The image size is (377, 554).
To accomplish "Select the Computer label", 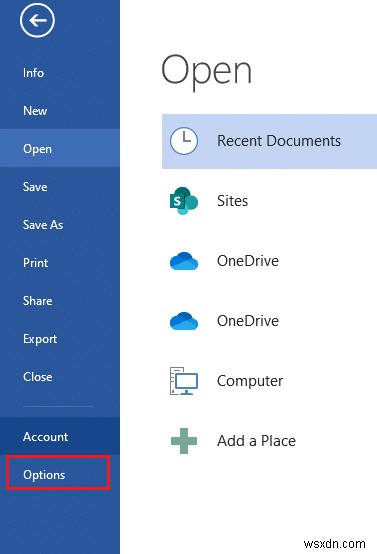I will (x=250, y=381).
